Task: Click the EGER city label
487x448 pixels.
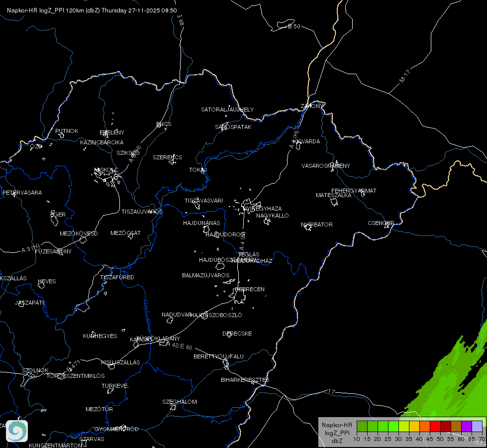Action: click(58, 215)
